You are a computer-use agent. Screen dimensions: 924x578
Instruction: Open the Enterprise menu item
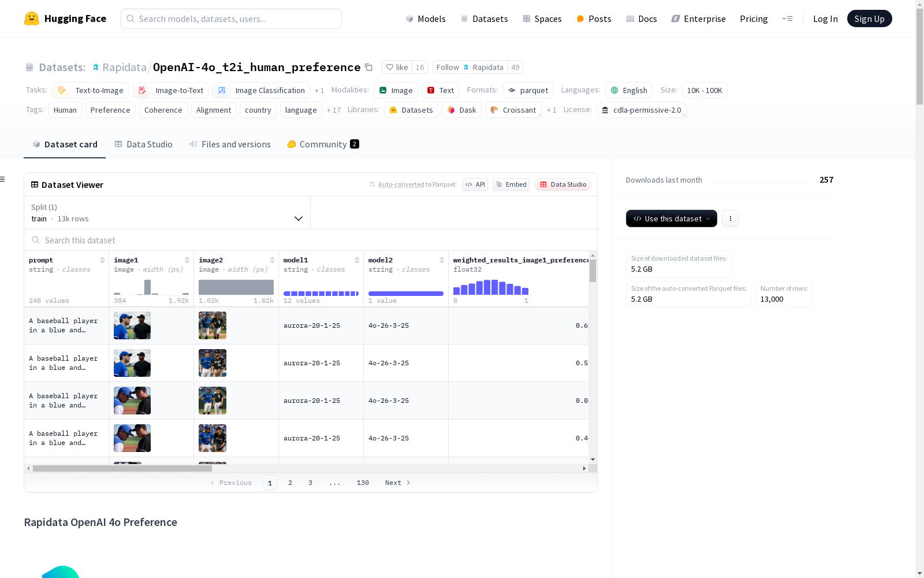click(698, 18)
